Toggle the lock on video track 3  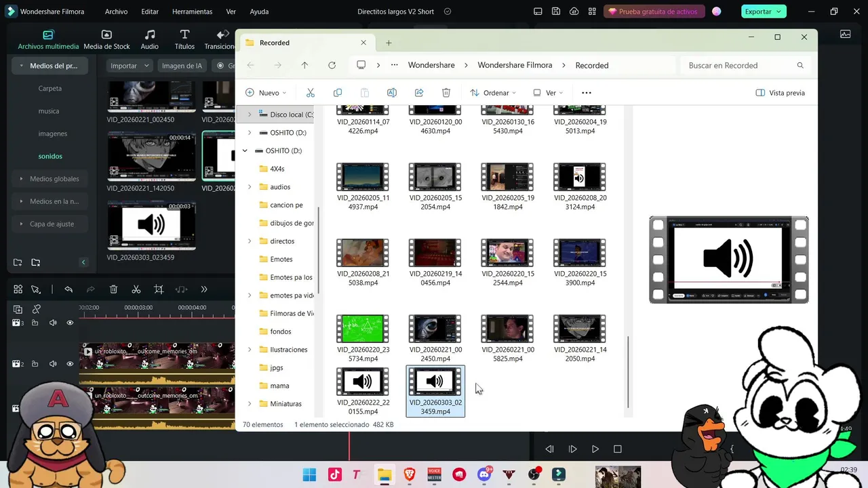36,323
